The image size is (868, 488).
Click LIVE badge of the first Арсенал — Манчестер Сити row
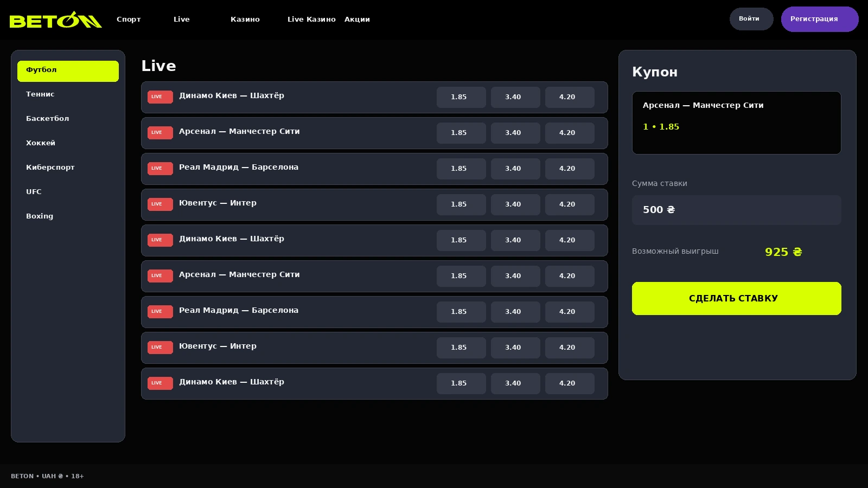(160, 133)
